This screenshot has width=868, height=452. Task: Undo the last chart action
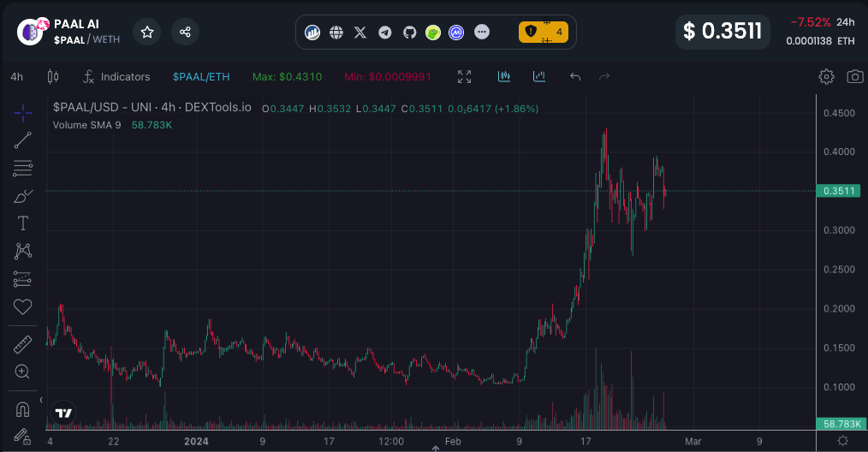575,76
